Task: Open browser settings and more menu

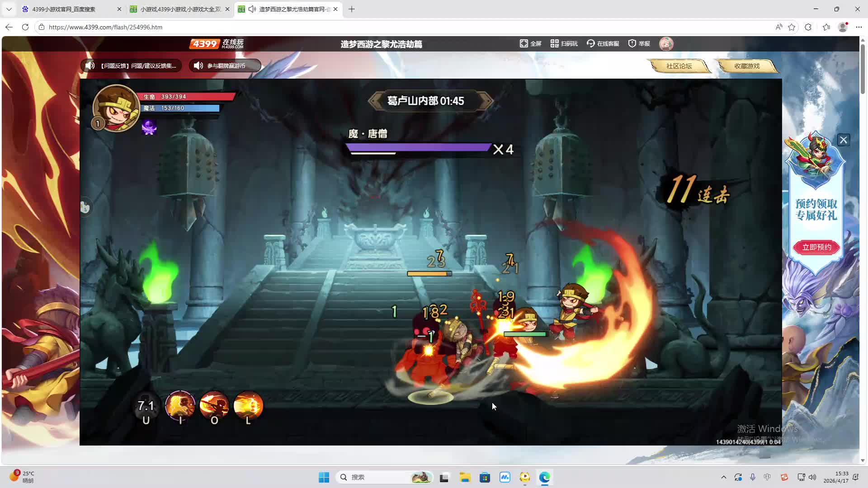Action: coord(859,27)
